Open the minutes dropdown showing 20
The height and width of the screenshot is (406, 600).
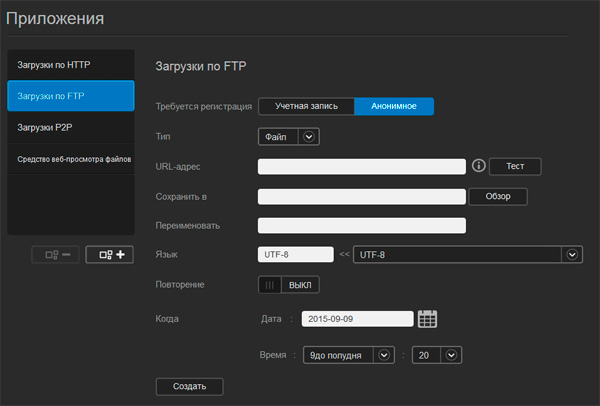pyautogui.click(x=451, y=354)
